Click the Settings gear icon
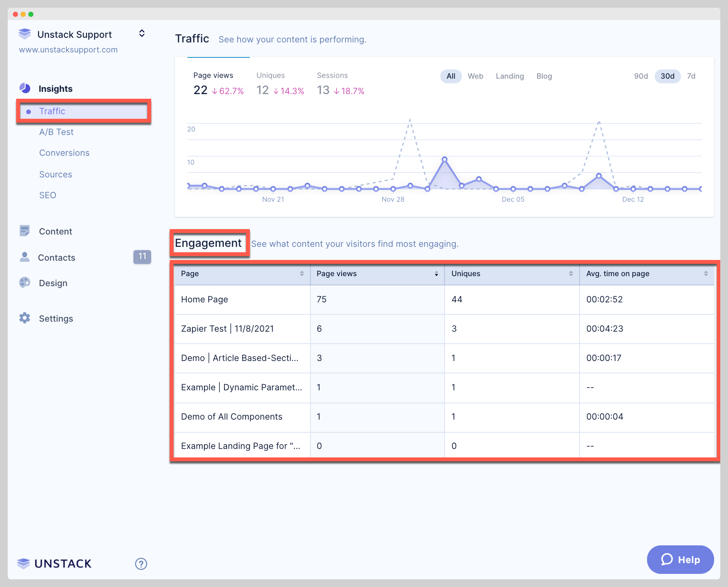728x587 pixels. point(25,318)
